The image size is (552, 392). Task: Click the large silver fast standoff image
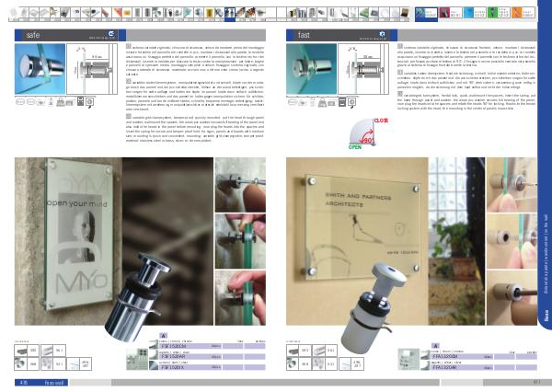[x=374, y=308]
